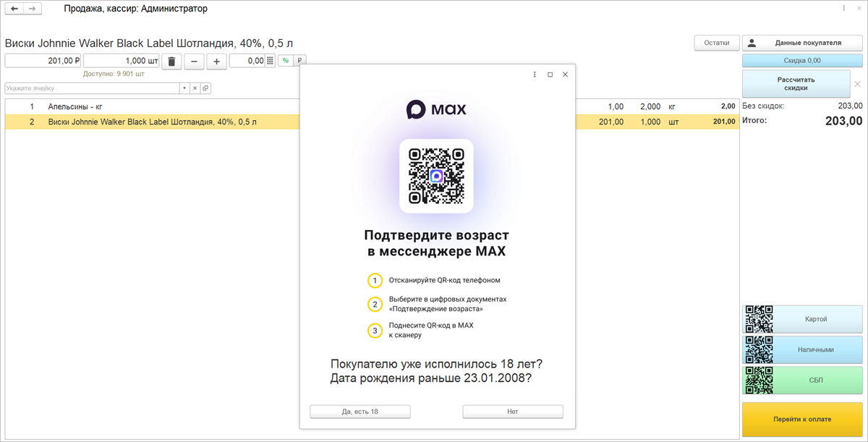
Task: Click the MAX logo in the dialog
Action: 436,109
